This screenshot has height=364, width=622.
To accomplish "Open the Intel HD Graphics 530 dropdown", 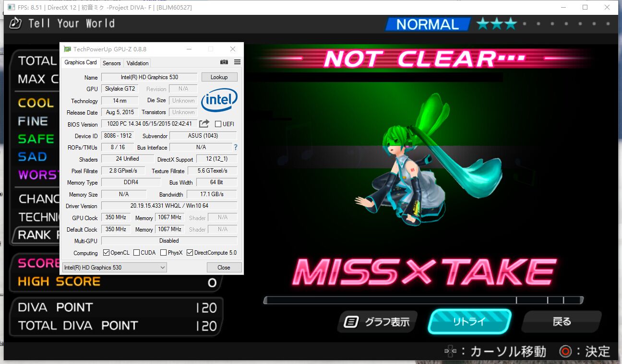I will coord(115,267).
